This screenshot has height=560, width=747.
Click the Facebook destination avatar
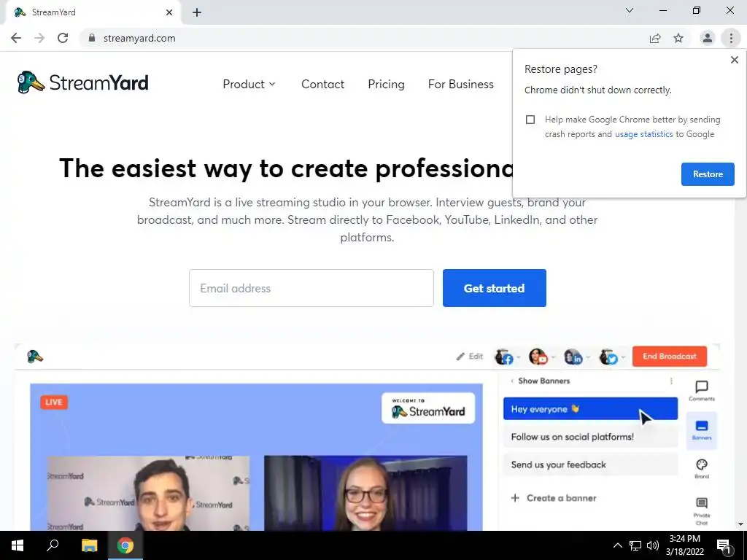pos(504,357)
